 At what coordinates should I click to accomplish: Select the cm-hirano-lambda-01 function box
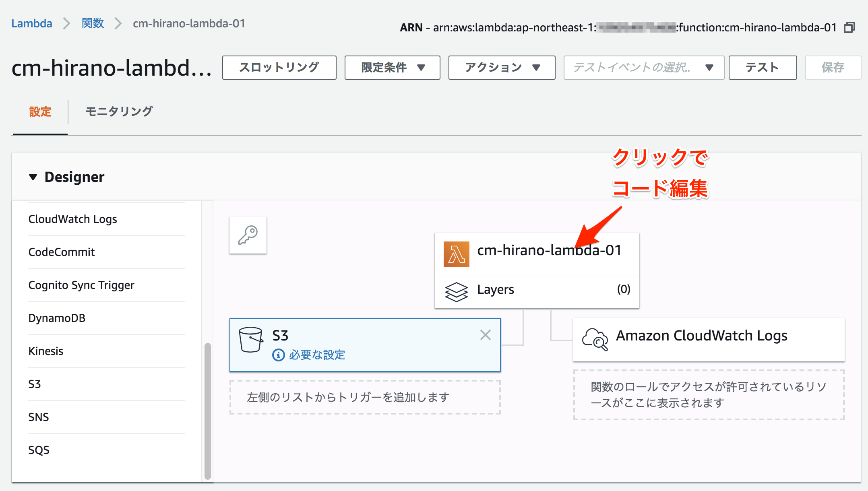(537, 254)
